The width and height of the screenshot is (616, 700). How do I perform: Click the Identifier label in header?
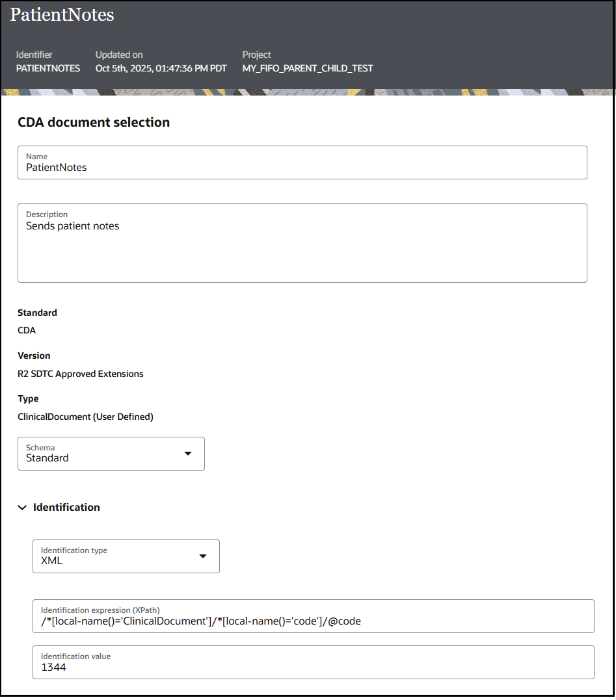click(x=34, y=55)
